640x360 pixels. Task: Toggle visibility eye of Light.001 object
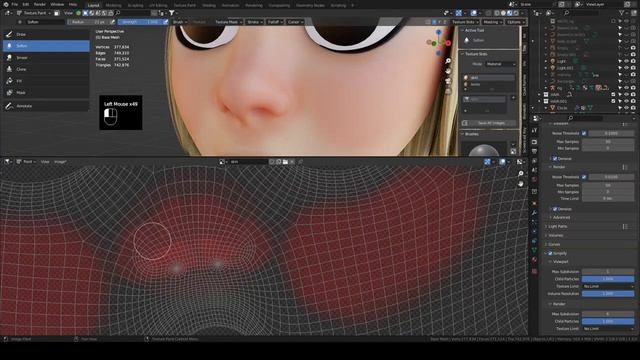[627, 68]
